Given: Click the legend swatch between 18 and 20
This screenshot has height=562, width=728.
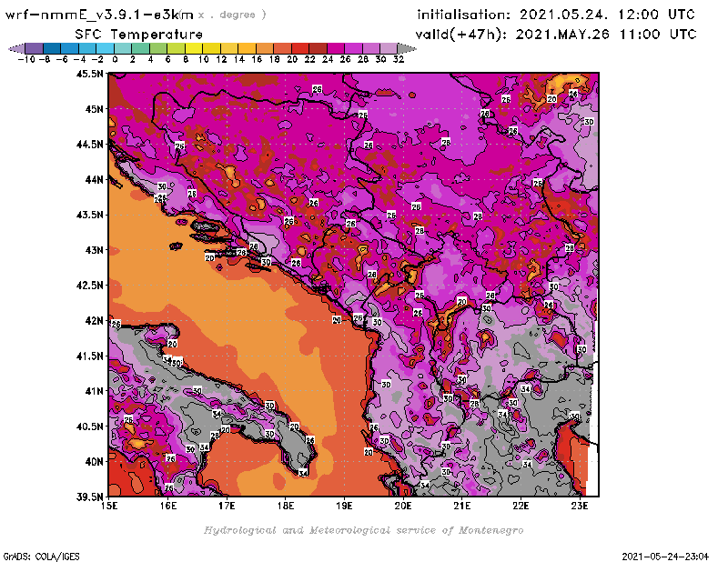Looking at the screenshot, I should pos(282,48).
